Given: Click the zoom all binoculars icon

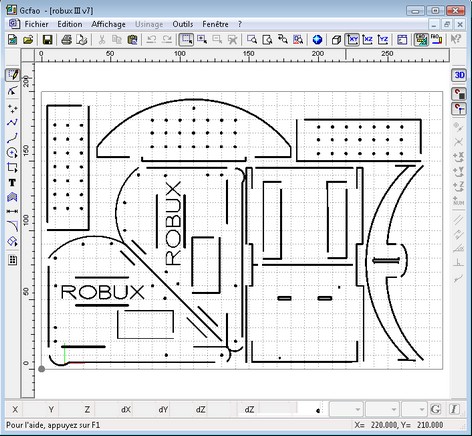Looking at the screenshot, I should pyautogui.click(x=298, y=40).
